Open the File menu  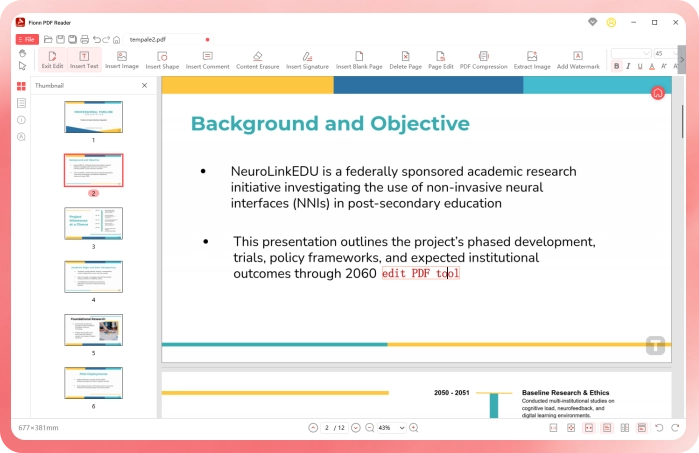[27, 39]
